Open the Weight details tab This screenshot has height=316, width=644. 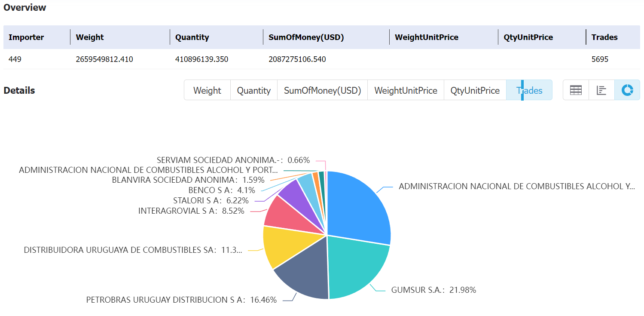pos(207,90)
